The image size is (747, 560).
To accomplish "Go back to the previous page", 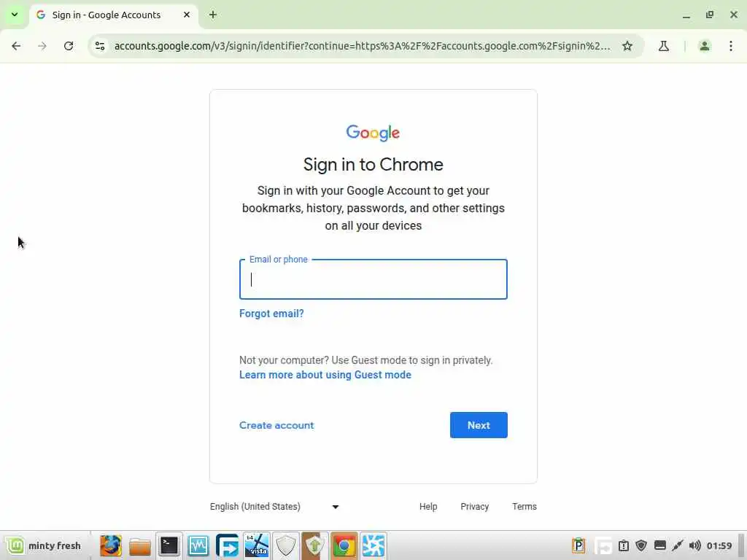I will [x=16, y=46].
